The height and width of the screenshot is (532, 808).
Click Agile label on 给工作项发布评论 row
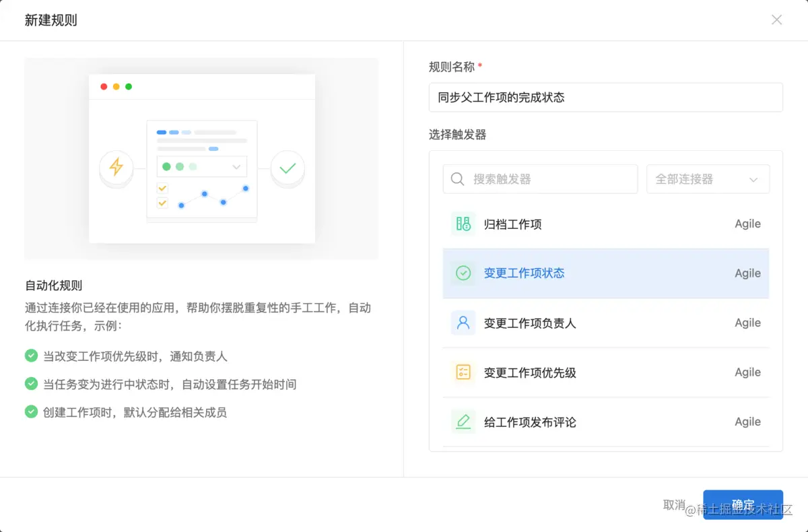tap(747, 422)
